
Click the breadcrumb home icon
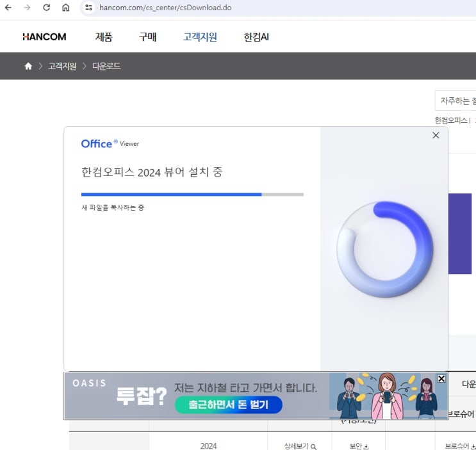28,66
